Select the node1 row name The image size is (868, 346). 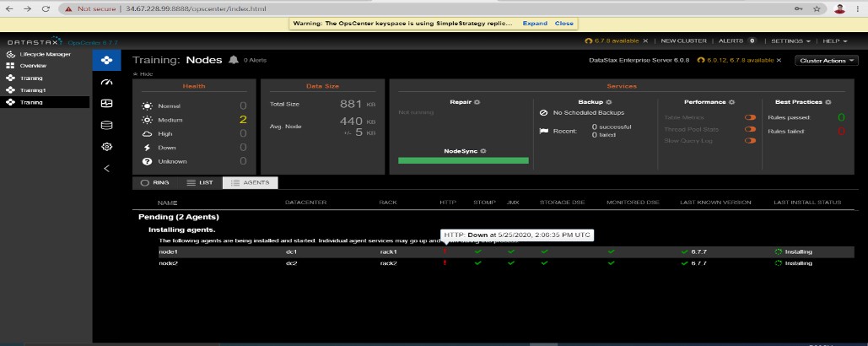(168, 251)
